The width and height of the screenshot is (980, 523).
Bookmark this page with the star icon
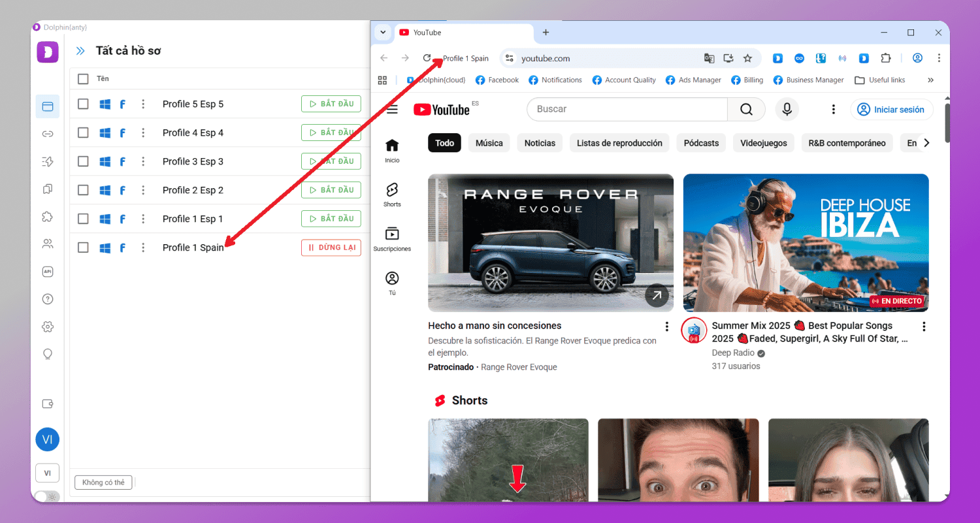747,58
